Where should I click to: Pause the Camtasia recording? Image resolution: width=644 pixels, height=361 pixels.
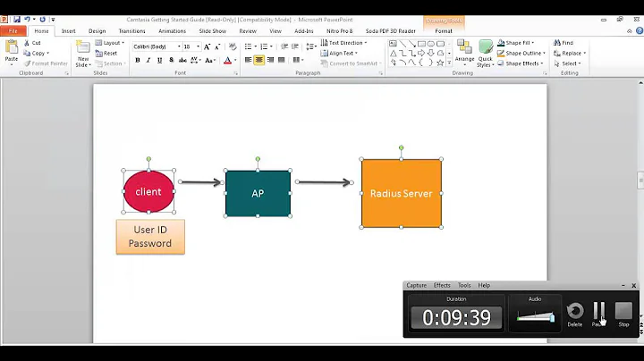(599, 315)
